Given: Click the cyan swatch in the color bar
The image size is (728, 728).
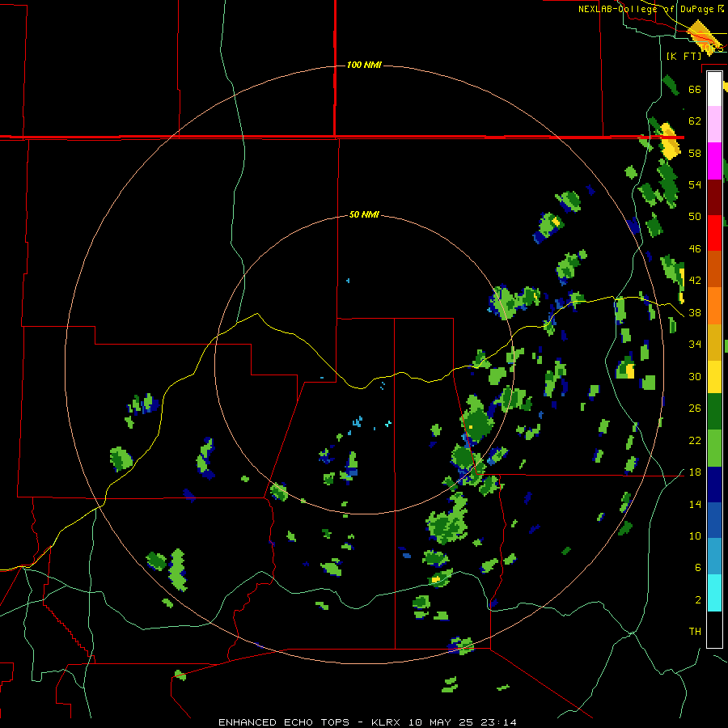Looking at the screenshot, I should point(714,593).
